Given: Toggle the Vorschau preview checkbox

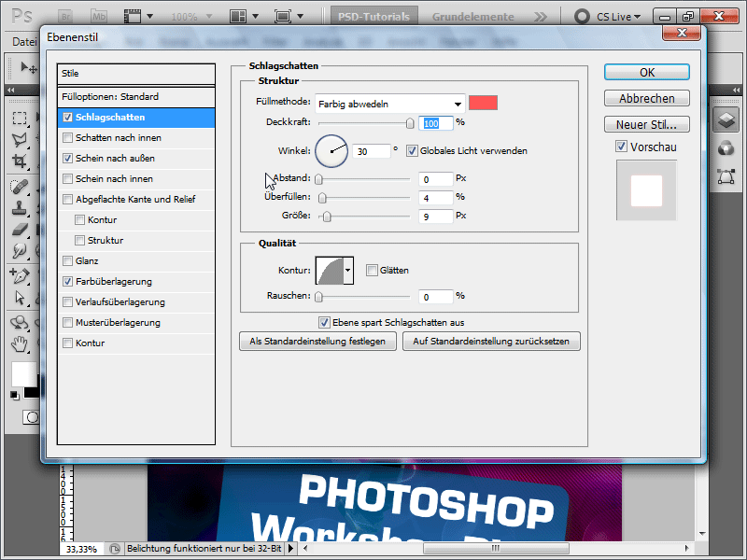Looking at the screenshot, I should [x=621, y=147].
